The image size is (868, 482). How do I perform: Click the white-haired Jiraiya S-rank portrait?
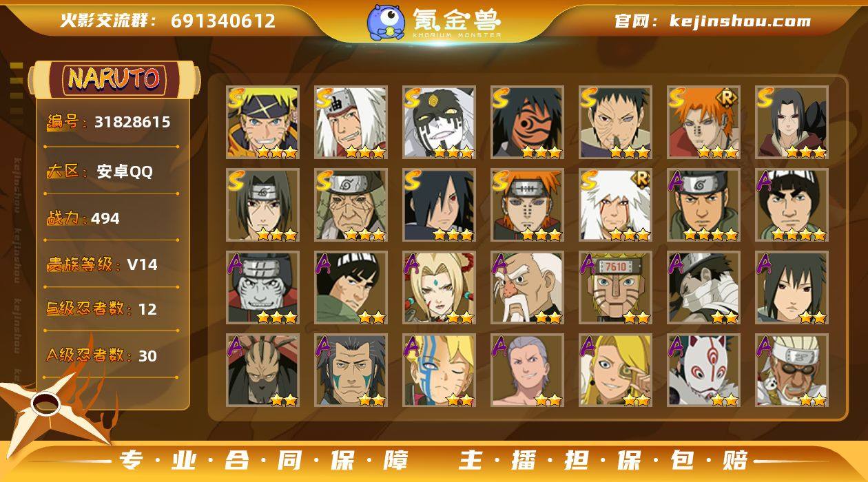(x=351, y=123)
